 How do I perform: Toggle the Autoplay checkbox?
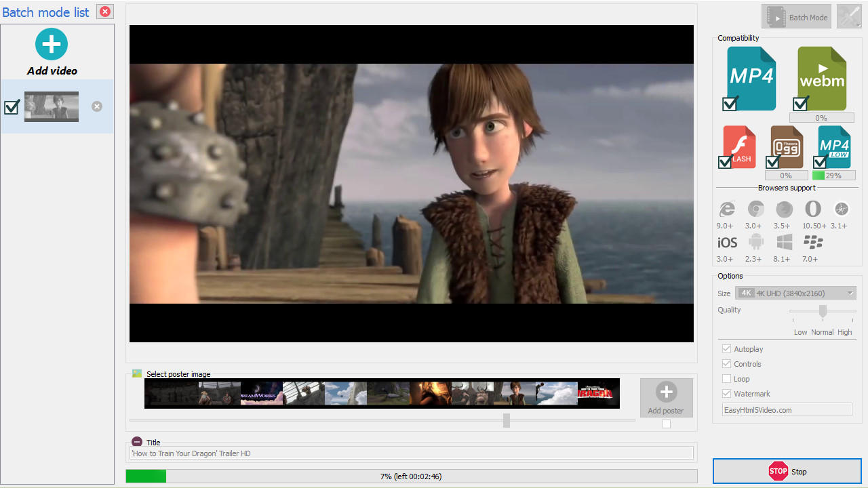pyautogui.click(x=727, y=349)
